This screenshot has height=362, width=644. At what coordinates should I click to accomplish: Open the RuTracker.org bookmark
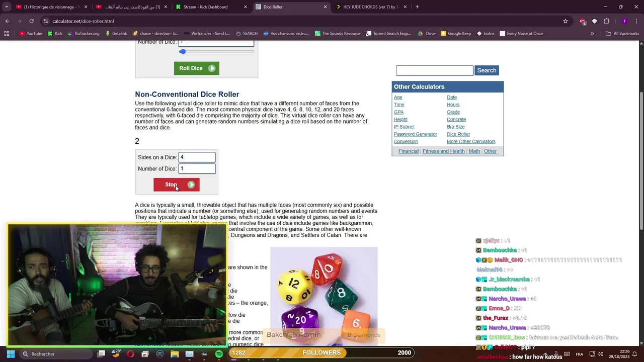pos(84,34)
